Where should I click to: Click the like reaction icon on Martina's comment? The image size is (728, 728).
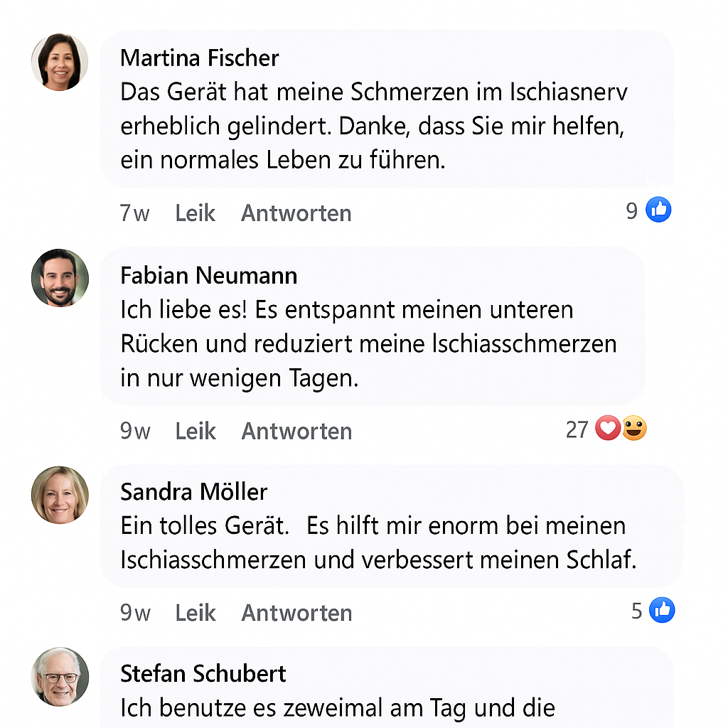coord(658,210)
